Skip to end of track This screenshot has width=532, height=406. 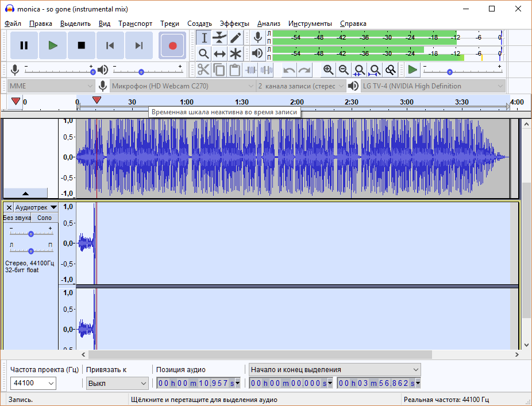click(x=139, y=45)
